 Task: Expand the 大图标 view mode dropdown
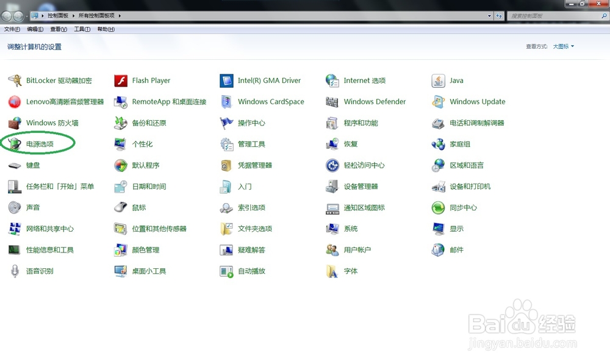pyautogui.click(x=564, y=46)
